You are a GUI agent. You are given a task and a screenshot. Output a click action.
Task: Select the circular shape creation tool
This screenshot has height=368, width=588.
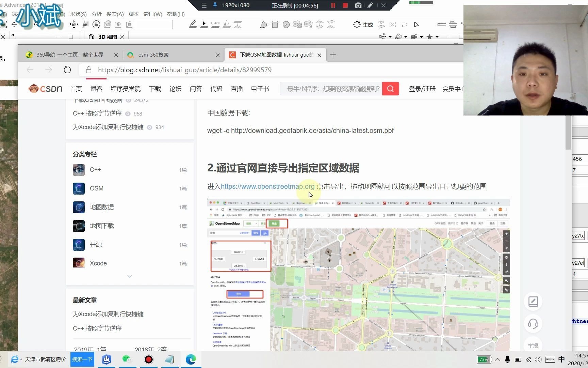[286, 25]
